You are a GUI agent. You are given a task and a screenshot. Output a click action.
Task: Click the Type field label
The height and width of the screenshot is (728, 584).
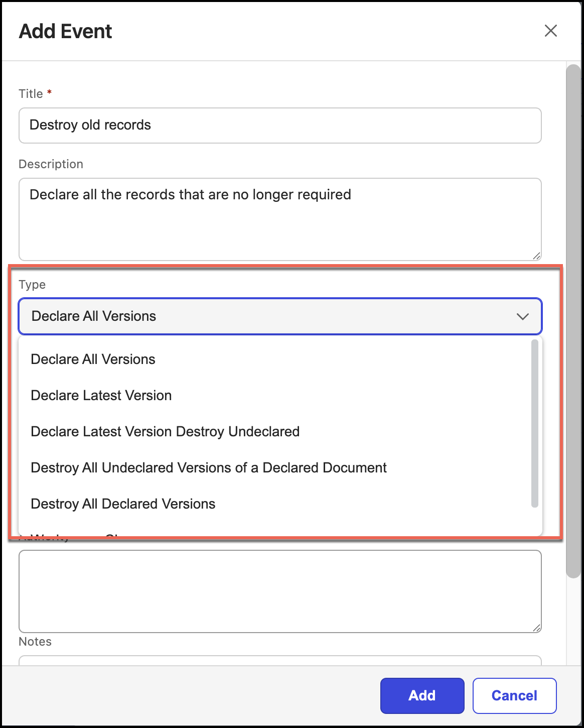point(32,285)
